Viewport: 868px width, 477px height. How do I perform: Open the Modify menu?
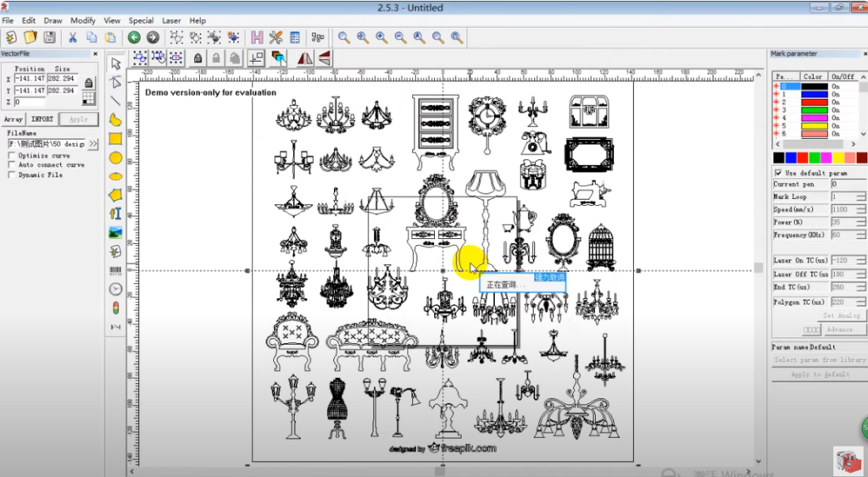click(x=83, y=20)
